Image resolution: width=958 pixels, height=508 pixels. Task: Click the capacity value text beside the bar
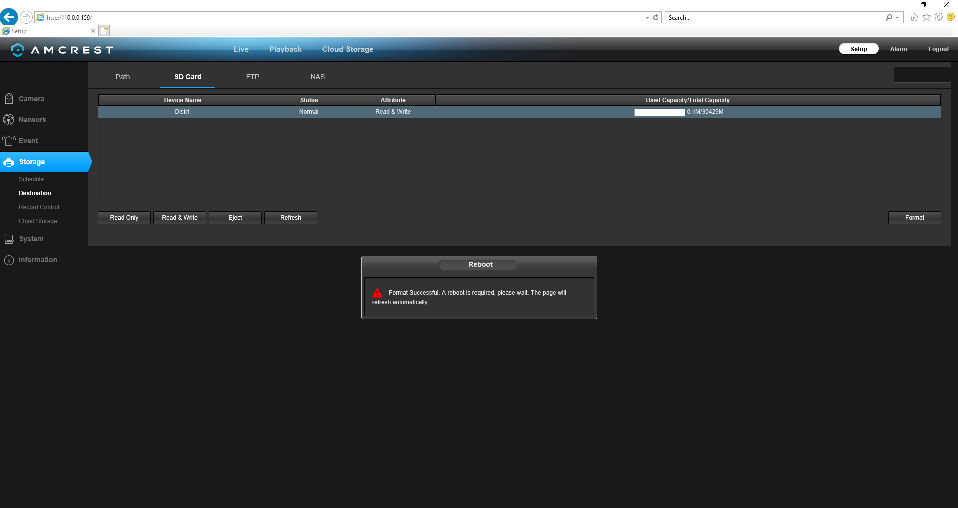(x=705, y=112)
